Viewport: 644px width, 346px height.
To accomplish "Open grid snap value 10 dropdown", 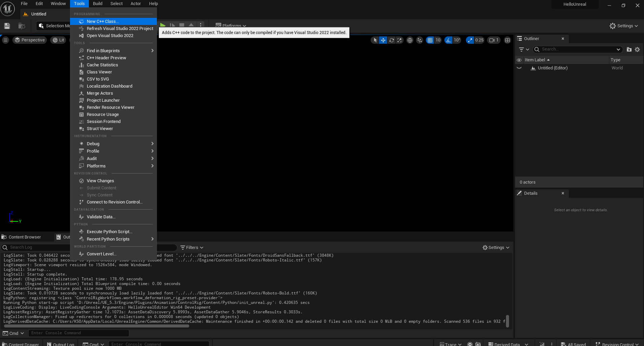I will (438, 40).
